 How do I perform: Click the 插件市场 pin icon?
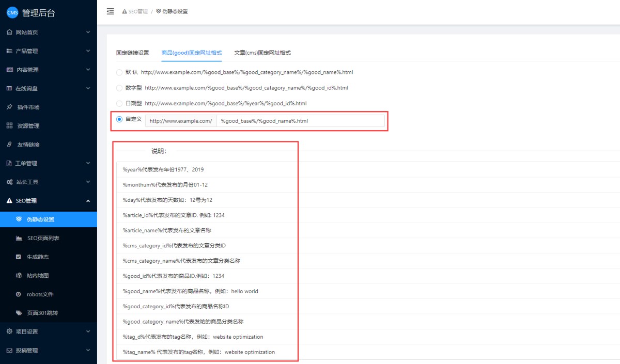[9, 107]
